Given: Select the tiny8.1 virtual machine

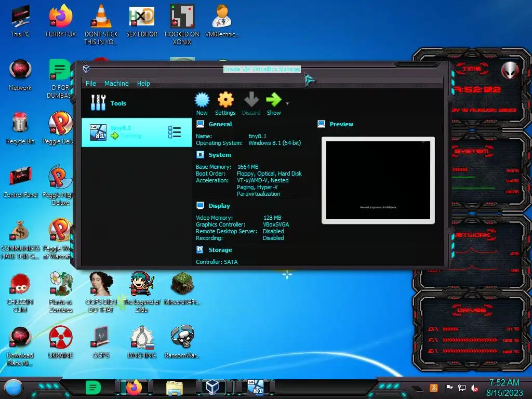Looking at the screenshot, I should click(137, 132).
